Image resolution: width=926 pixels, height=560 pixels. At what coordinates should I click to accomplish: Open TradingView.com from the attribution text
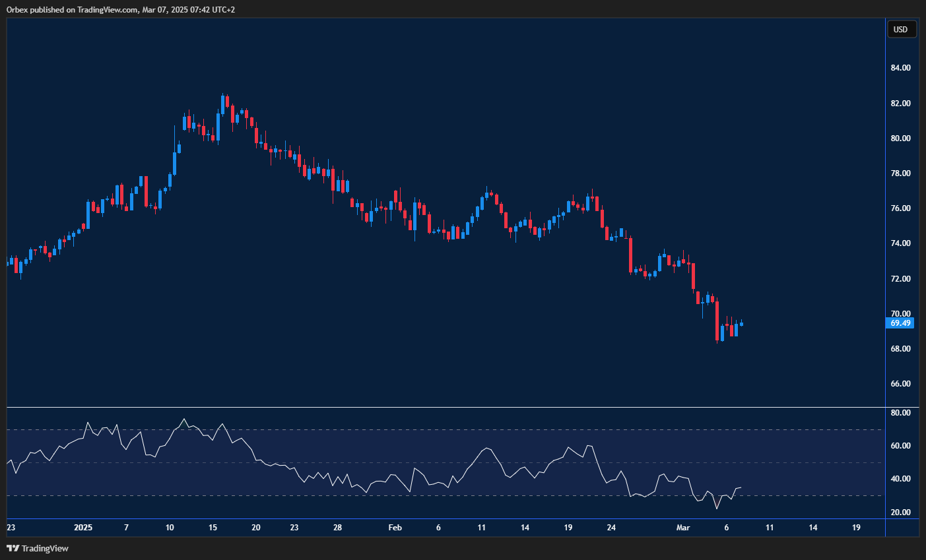pyautogui.click(x=106, y=9)
